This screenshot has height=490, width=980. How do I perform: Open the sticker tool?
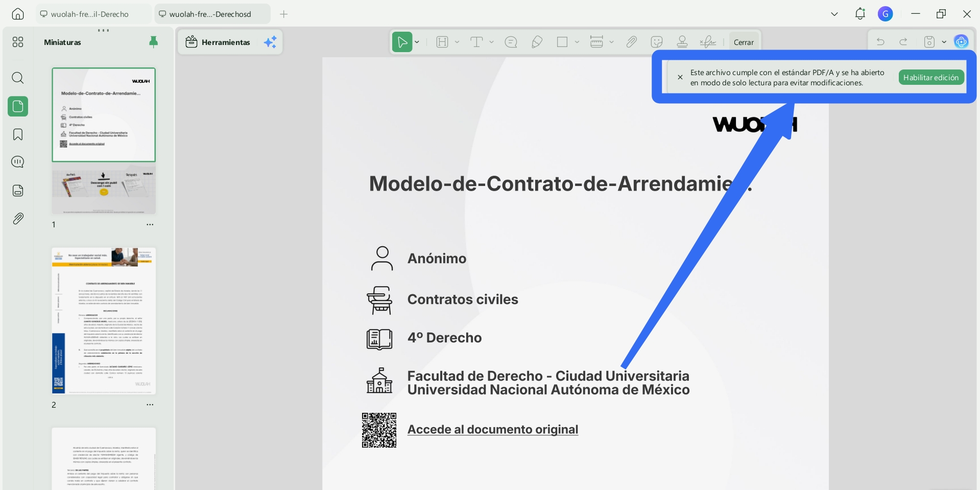tap(657, 42)
